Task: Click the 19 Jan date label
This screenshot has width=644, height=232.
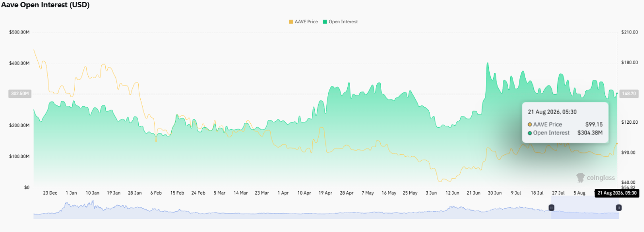Action: (x=113, y=193)
